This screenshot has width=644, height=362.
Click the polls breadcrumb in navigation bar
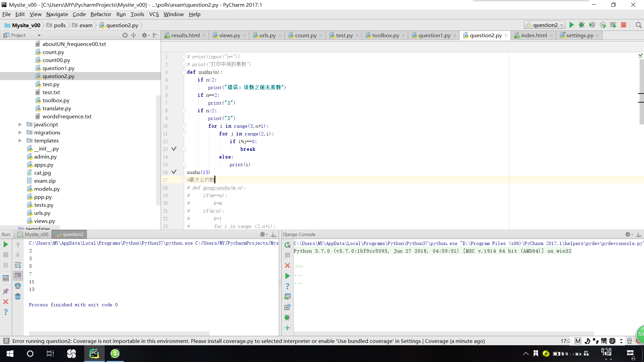coord(60,25)
